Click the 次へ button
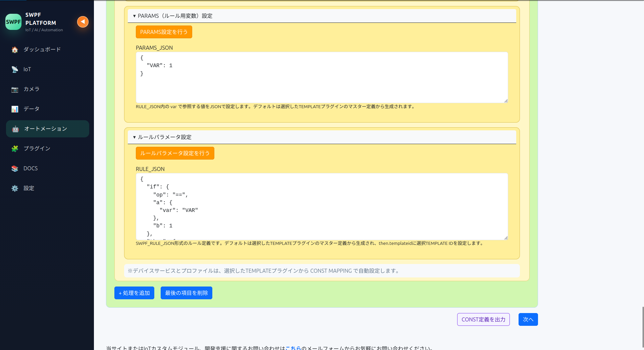644x350 pixels. pos(528,319)
